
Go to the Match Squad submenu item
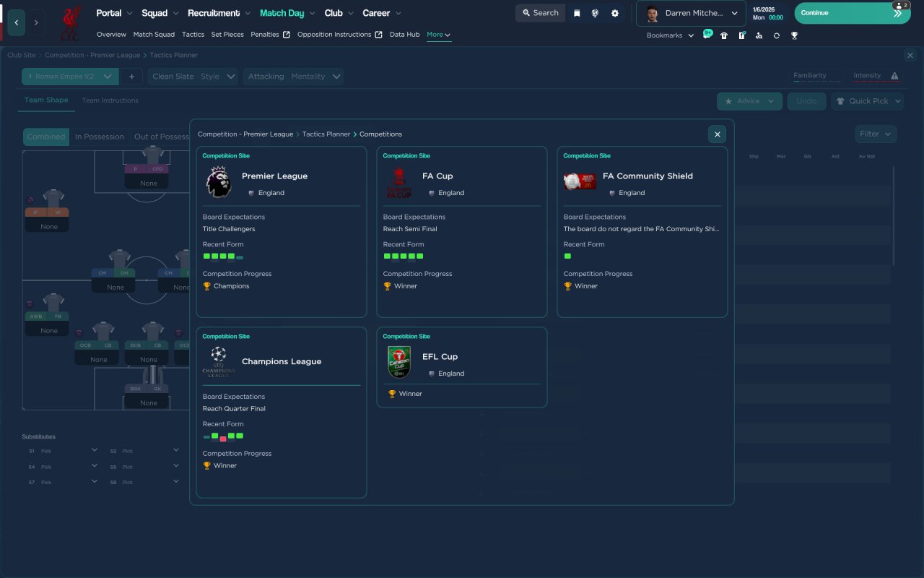click(x=154, y=35)
